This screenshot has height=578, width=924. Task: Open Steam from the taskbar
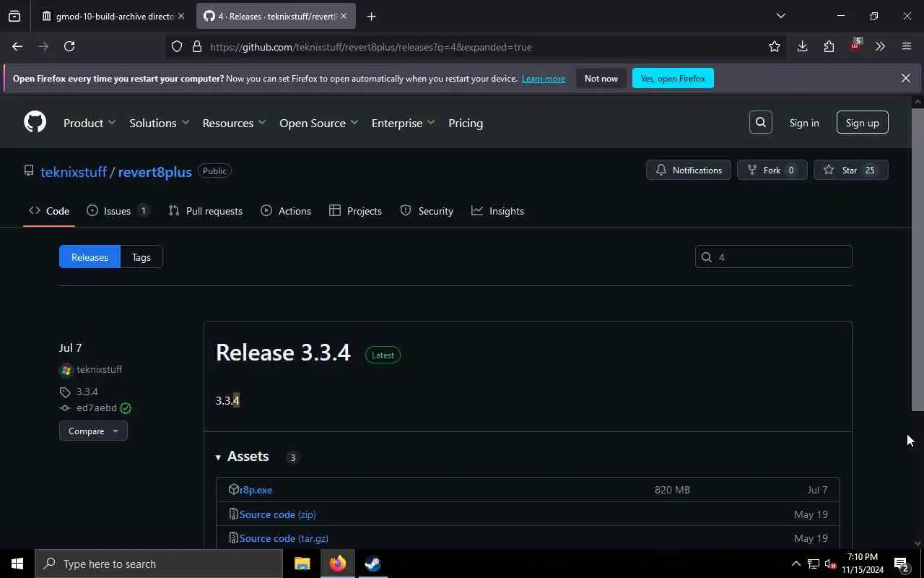372,564
